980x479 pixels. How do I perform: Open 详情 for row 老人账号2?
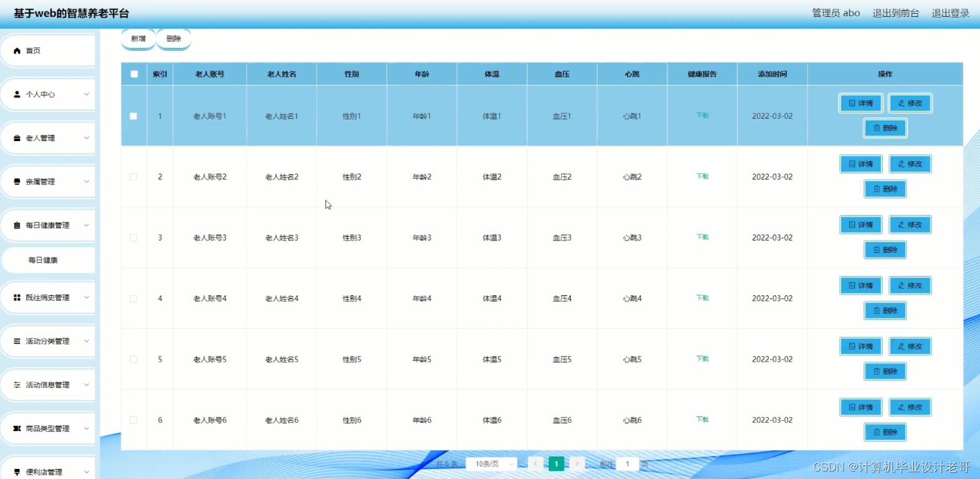(861, 164)
